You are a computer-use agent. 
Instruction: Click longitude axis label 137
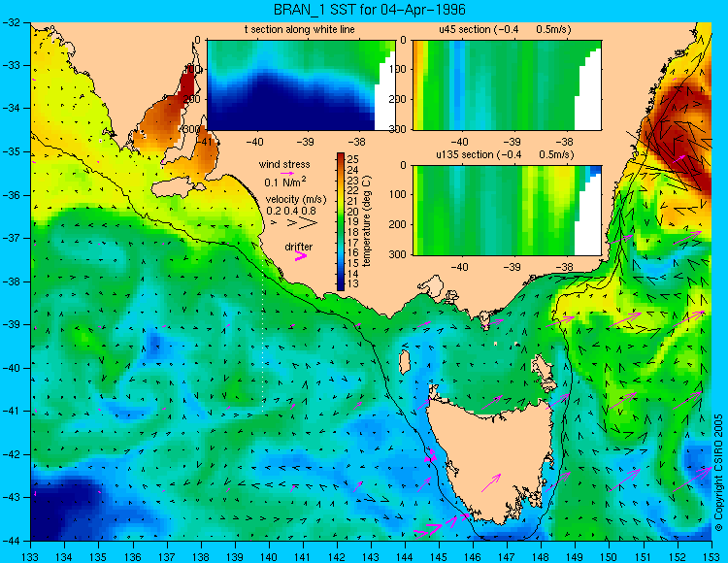[167, 556]
